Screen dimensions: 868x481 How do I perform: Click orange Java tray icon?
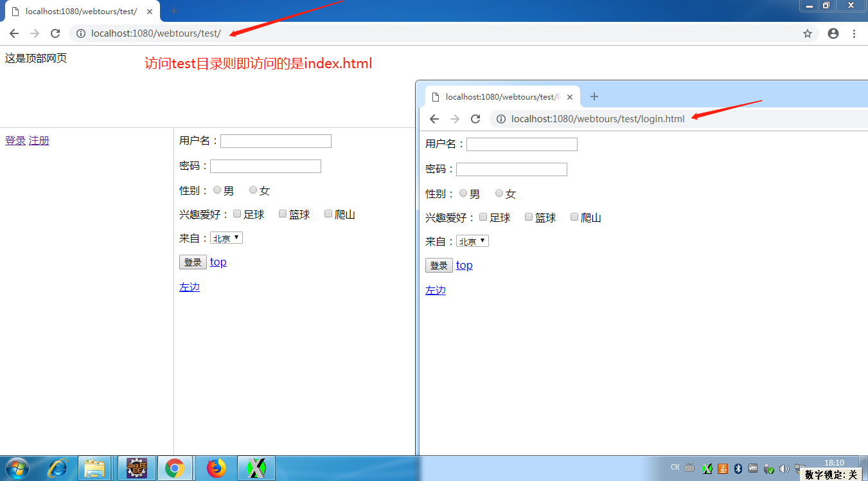click(x=723, y=468)
